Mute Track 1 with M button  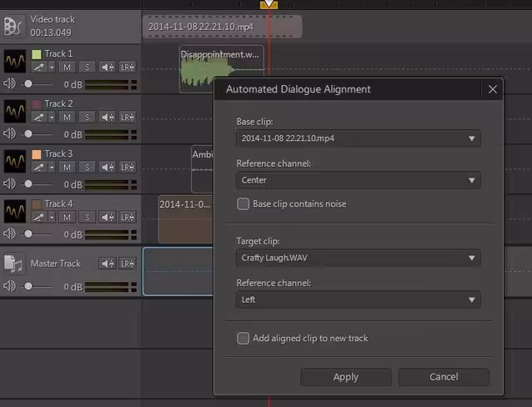click(x=67, y=68)
